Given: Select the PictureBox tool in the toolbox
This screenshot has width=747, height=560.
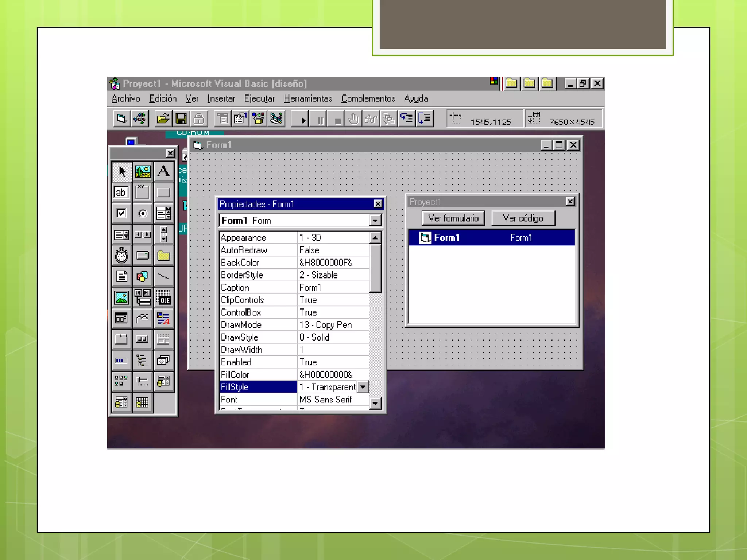Looking at the screenshot, I should point(143,171).
